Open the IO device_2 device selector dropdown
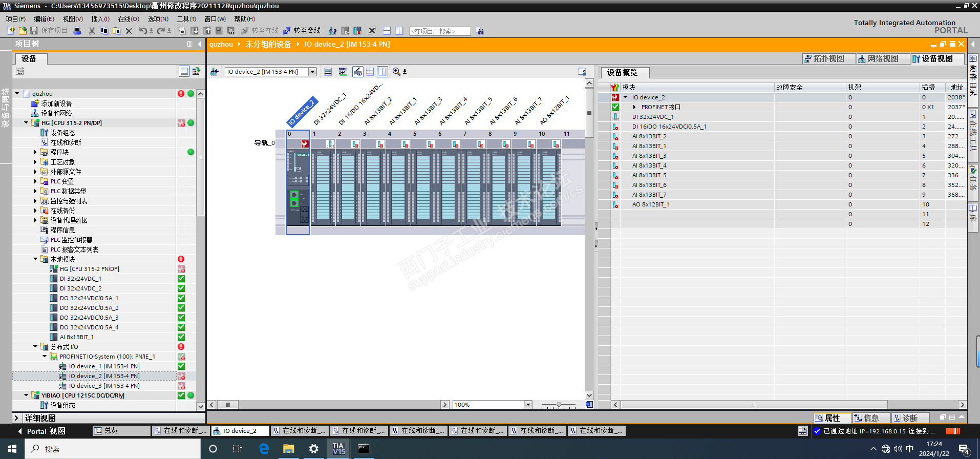Image resolution: width=980 pixels, height=459 pixels. (312, 72)
